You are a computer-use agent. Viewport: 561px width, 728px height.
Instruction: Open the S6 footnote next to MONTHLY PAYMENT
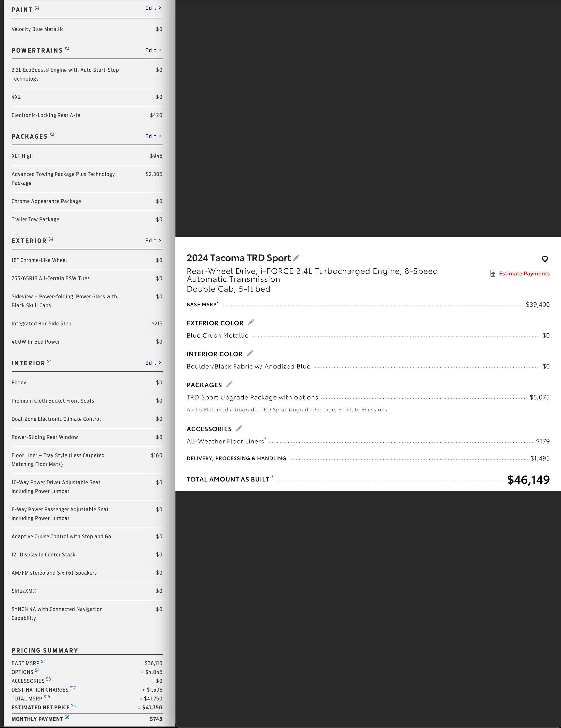(x=67, y=717)
